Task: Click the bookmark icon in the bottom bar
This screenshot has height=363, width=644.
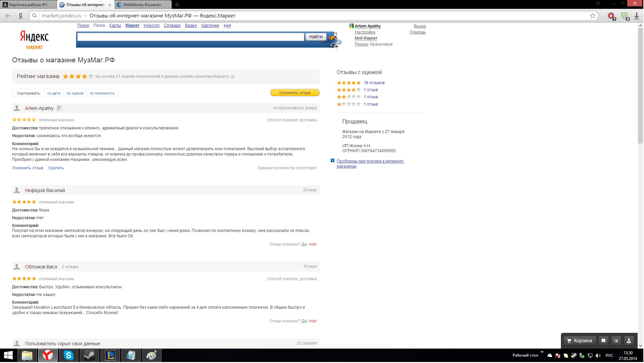Action: click(x=604, y=341)
